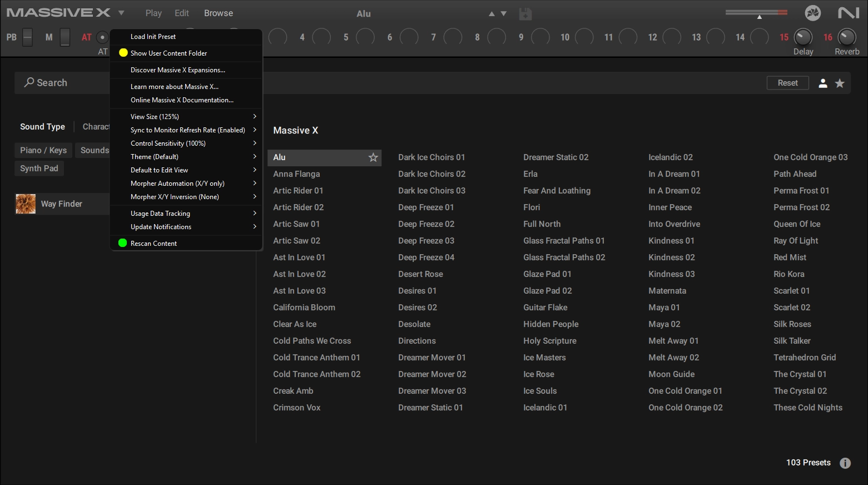
Task: Load the Glass Fractal Paths 01 preset
Action: (x=564, y=241)
